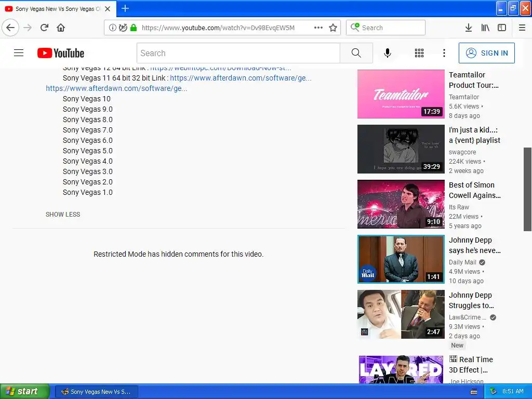This screenshot has width=532, height=399.
Task: Select the Sony Vegas New Vs browser tab
Action: point(58,9)
